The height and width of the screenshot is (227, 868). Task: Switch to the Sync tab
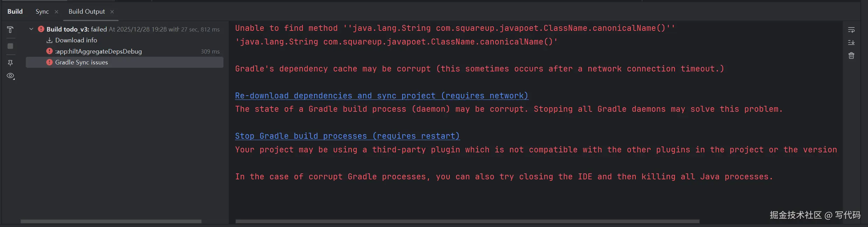42,12
